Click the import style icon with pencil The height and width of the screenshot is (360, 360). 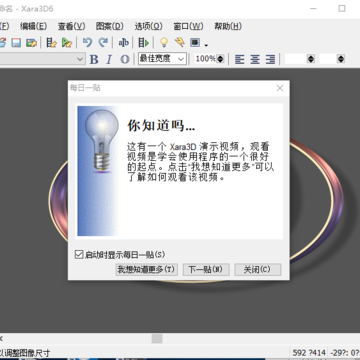[x=51, y=43]
